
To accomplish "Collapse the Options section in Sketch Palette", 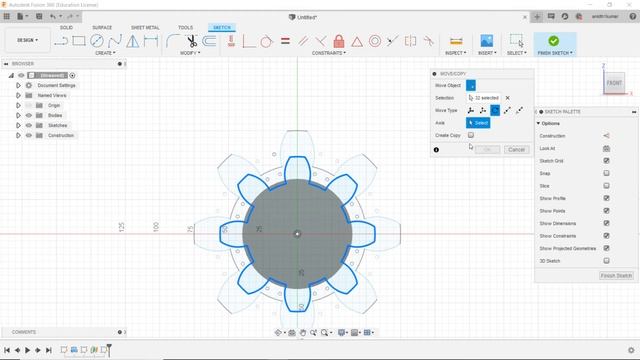I will coord(538,123).
